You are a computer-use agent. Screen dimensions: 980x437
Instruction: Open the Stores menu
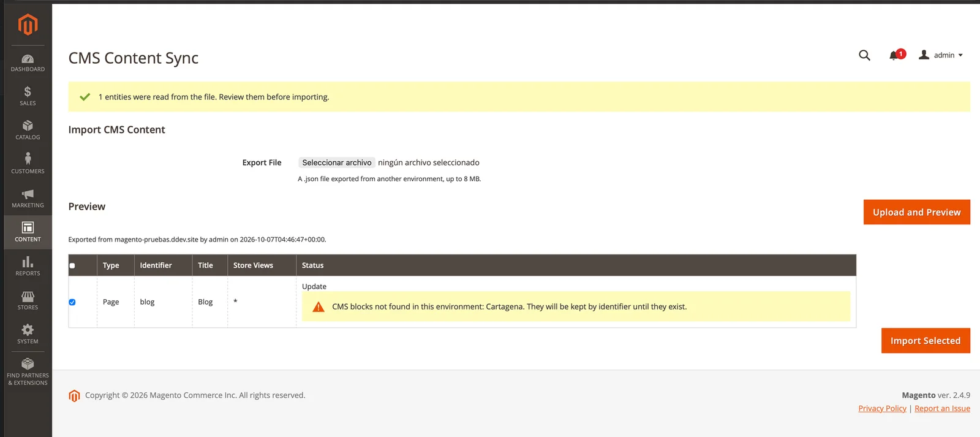tap(28, 300)
